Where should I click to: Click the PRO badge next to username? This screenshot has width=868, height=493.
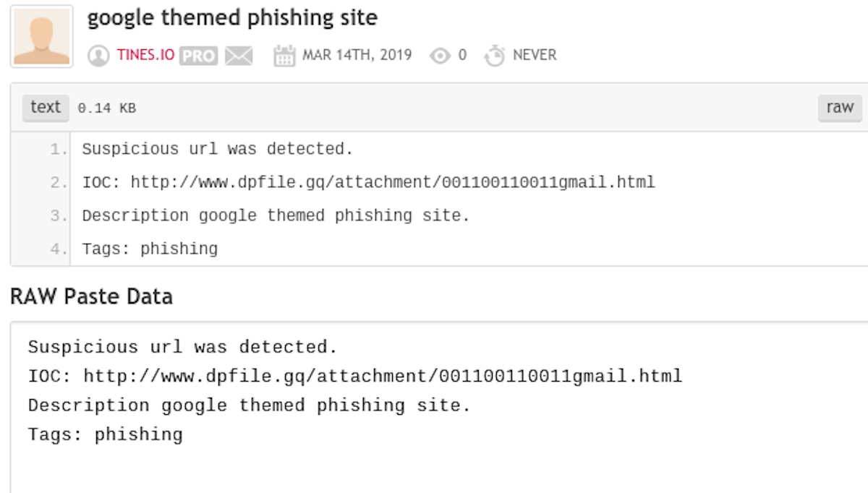coord(198,56)
